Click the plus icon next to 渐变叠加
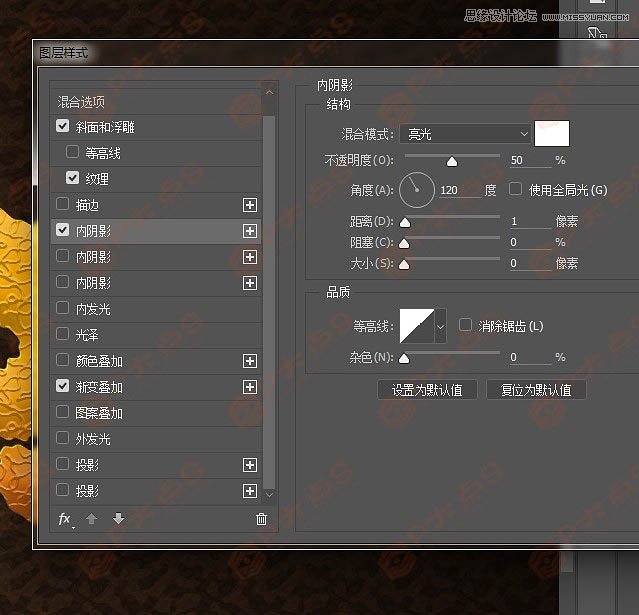 pyautogui.click(x=250, y=387)
